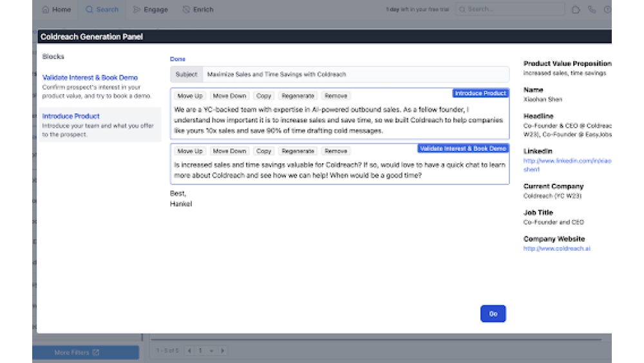Image resolution: width=644 pixels, height=363 pixels.
Task: Open the LinkedIn profile URL link
Action: [567, 165]
